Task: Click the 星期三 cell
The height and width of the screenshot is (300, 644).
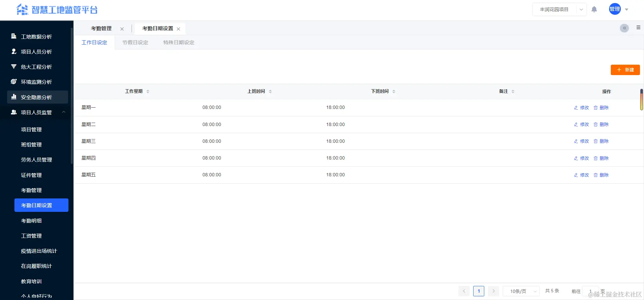Action: [x=89, y=141]
